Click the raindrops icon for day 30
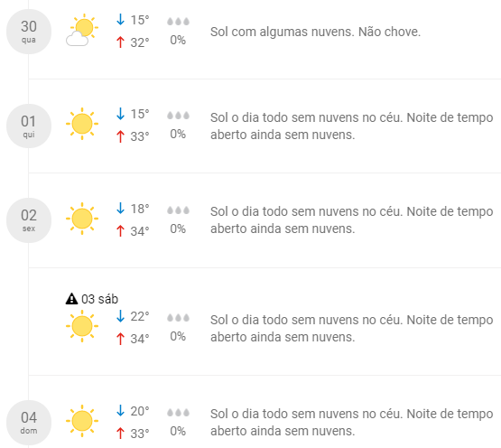The image size is (501, 448). coord(178,22)
